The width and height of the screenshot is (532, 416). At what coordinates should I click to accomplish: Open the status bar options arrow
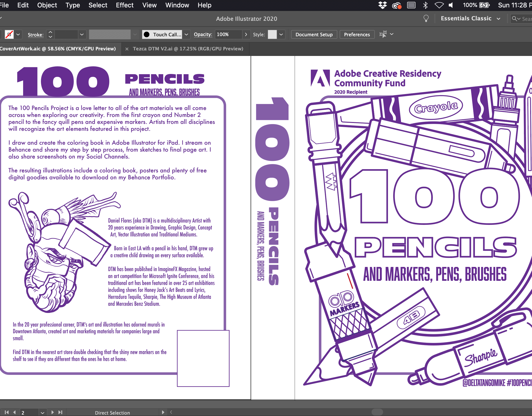coord(163,412)
